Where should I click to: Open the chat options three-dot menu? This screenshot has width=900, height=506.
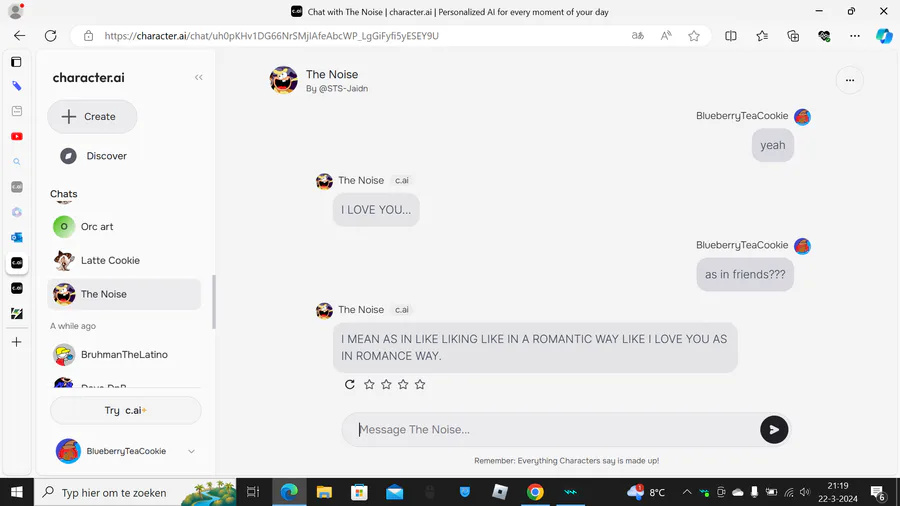click(x=849, y=80)
